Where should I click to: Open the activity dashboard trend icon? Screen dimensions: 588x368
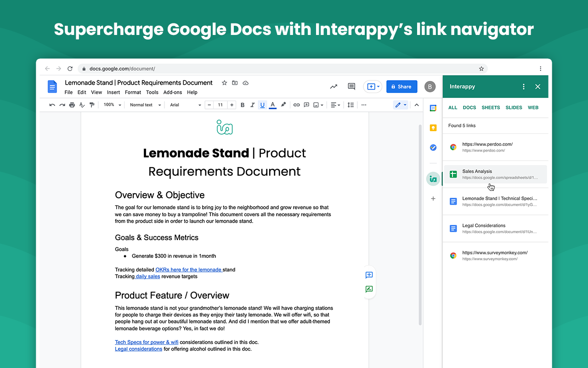coord(334,86)
